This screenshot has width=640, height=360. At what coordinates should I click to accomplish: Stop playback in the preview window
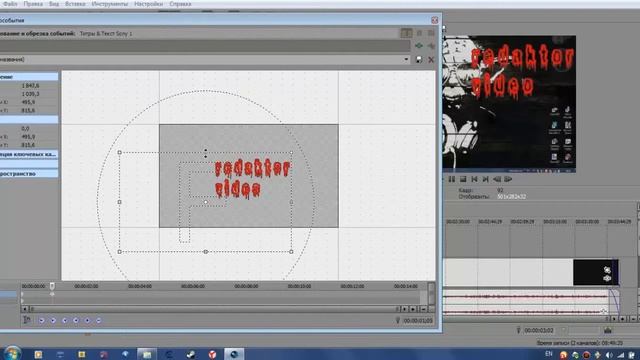click(x=463, y=179)
